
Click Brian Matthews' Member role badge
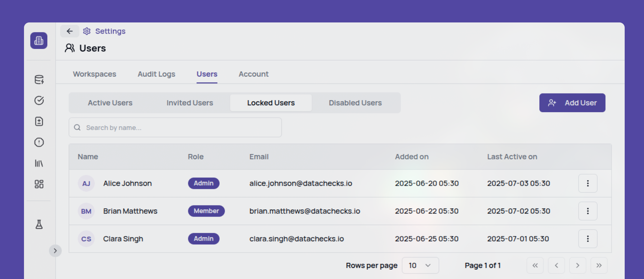206,211
